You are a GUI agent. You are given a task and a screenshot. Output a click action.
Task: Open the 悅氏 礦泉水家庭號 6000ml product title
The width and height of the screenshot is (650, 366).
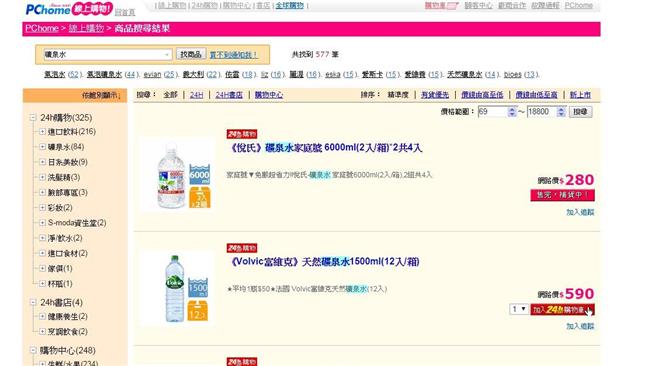[x=325, y=148]
